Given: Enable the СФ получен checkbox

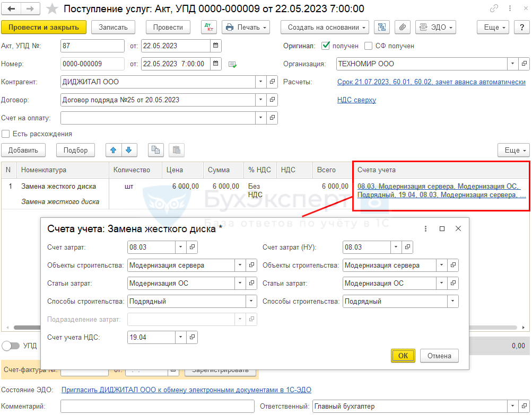Looking at the screenshot, I should [369, 46].
